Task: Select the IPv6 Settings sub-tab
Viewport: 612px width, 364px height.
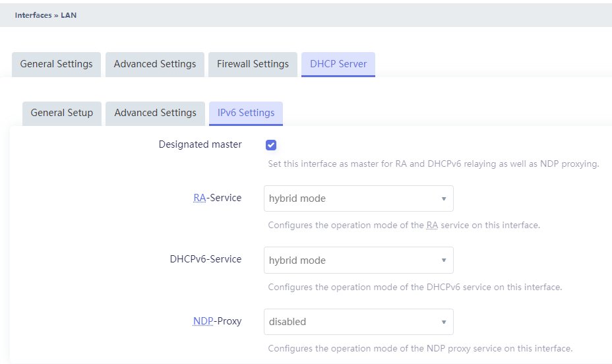Action: coord(246,113)
